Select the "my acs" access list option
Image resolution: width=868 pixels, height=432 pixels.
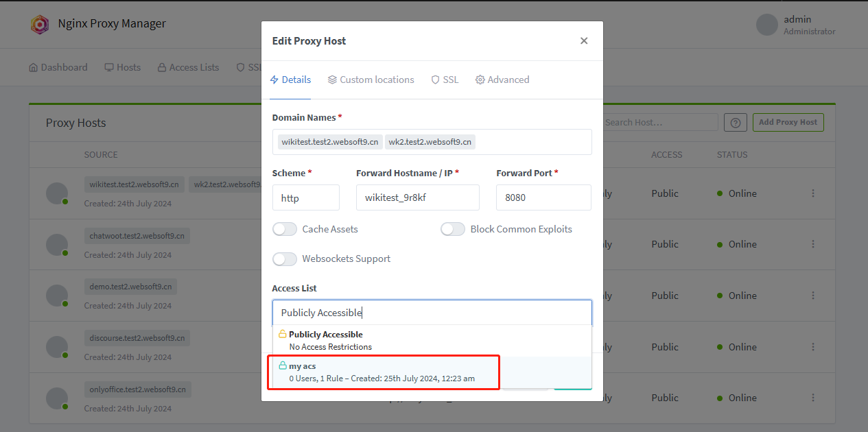pos(383,372)
